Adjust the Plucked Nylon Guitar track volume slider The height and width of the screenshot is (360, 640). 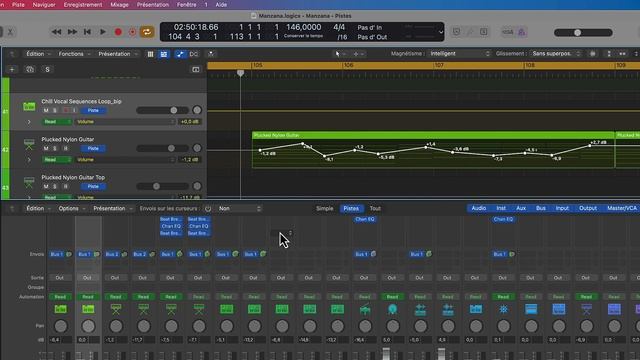coord(162,148)
